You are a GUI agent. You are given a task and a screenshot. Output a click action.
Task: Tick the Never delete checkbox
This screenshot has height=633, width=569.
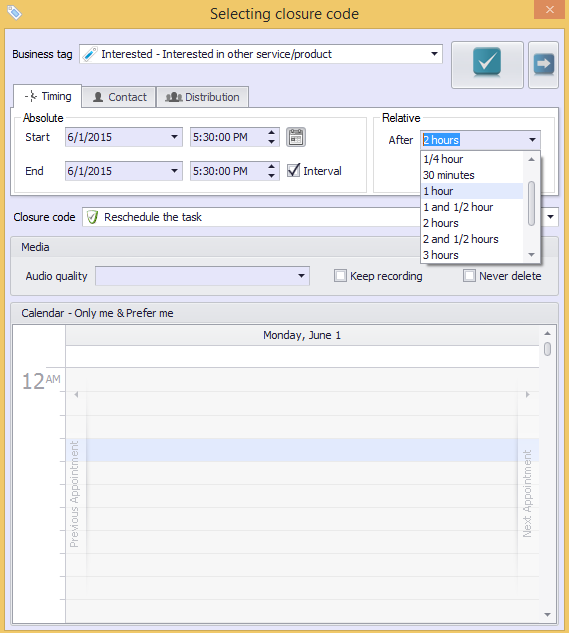click(x=469, y=276)
